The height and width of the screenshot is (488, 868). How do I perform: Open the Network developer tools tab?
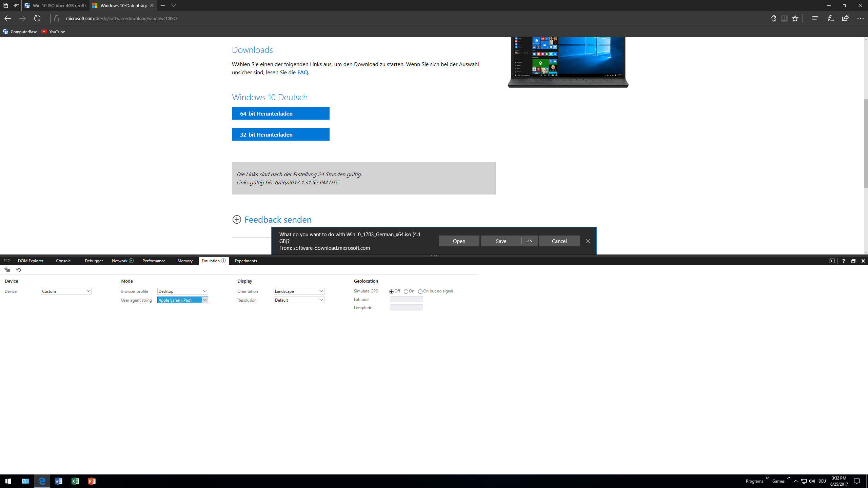(x=120, y=261)
